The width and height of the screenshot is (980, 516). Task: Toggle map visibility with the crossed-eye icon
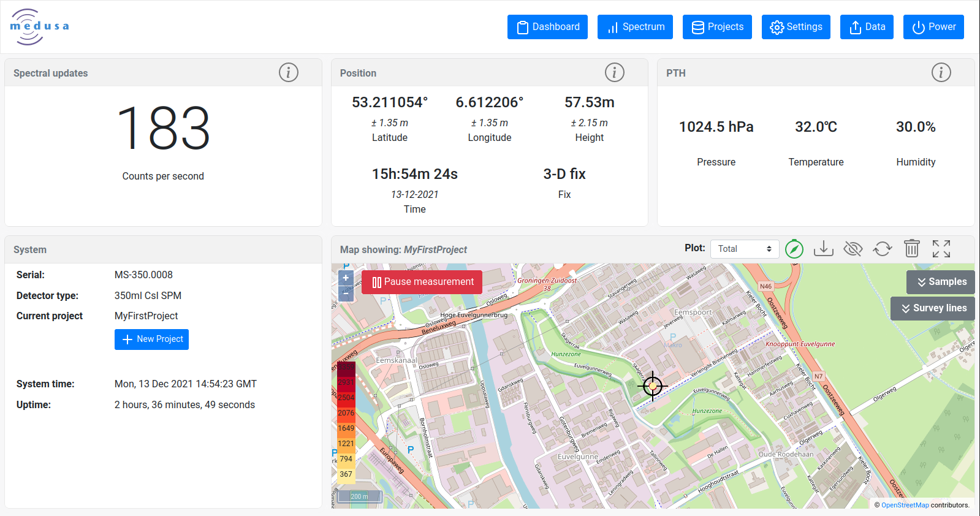coord(853,249)
